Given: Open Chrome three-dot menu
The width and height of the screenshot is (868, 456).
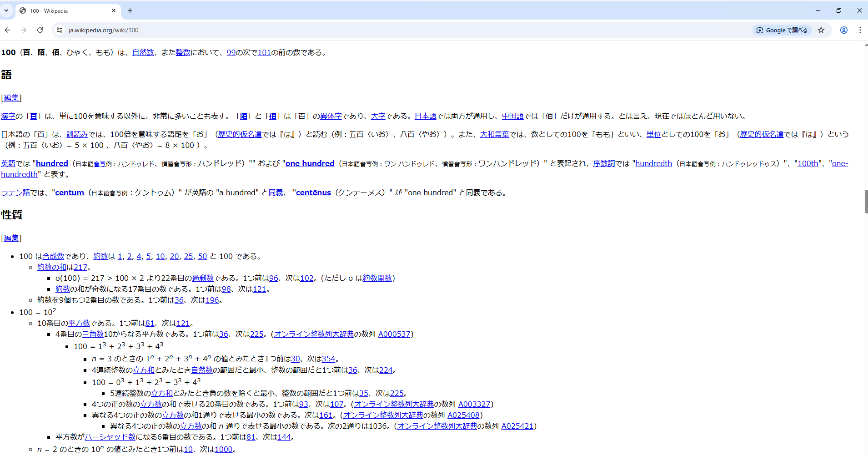Looking at the screenshot, I should tap(860, 30).
